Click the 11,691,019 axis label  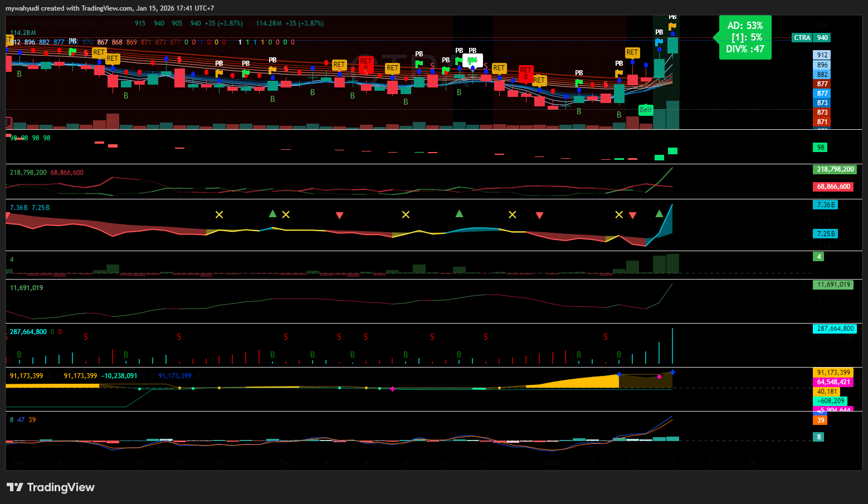[833, 285]
